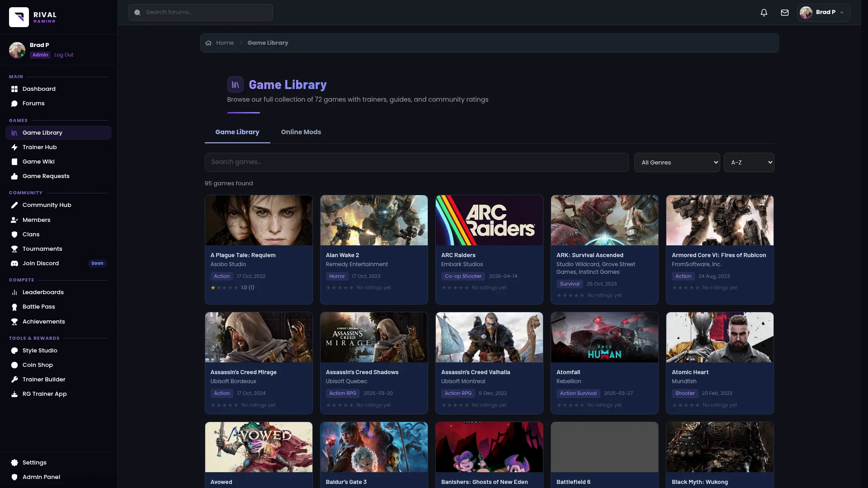Open Admin Panel in sidebar
Screen dimensions: 868x488
[x=41, y=477]
